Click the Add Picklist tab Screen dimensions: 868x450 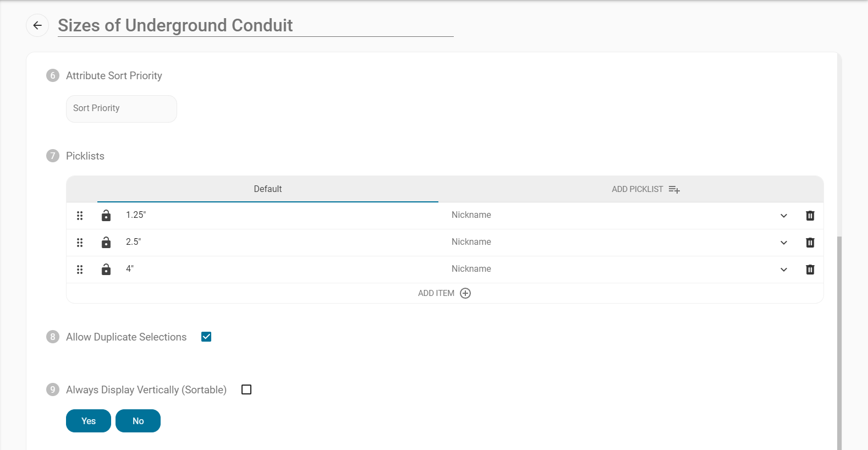coord(645,189)
